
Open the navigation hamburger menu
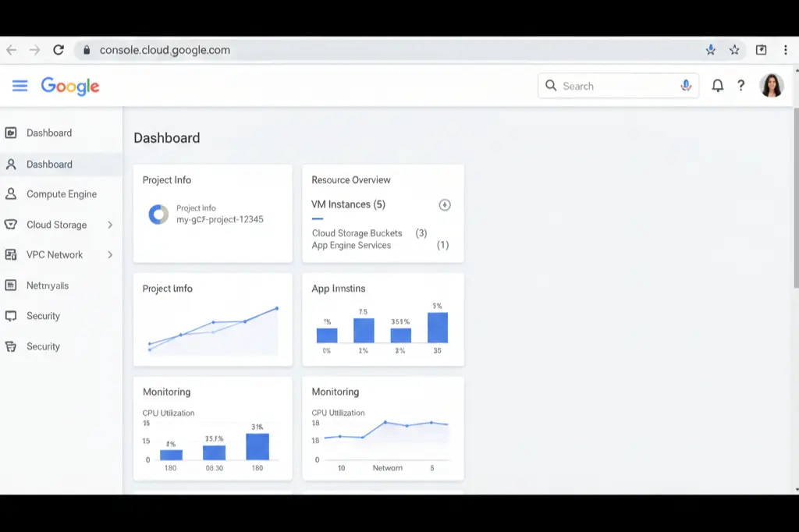(x=20, y=86)
